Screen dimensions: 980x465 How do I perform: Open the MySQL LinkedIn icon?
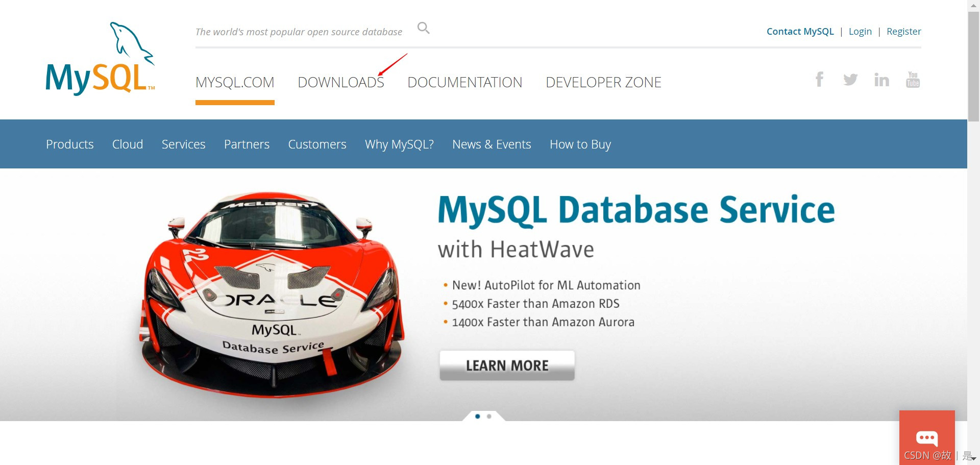[881, 80]
